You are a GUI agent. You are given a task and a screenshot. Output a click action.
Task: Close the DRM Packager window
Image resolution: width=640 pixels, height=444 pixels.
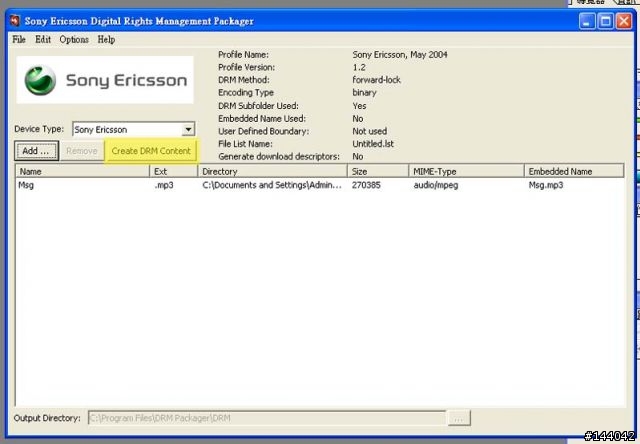point(624,21)
